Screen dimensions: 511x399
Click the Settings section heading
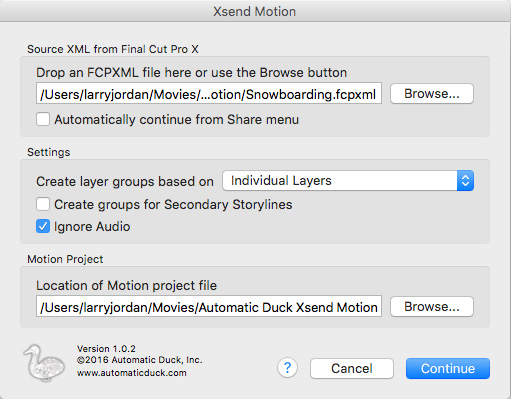tap(49, 152)
